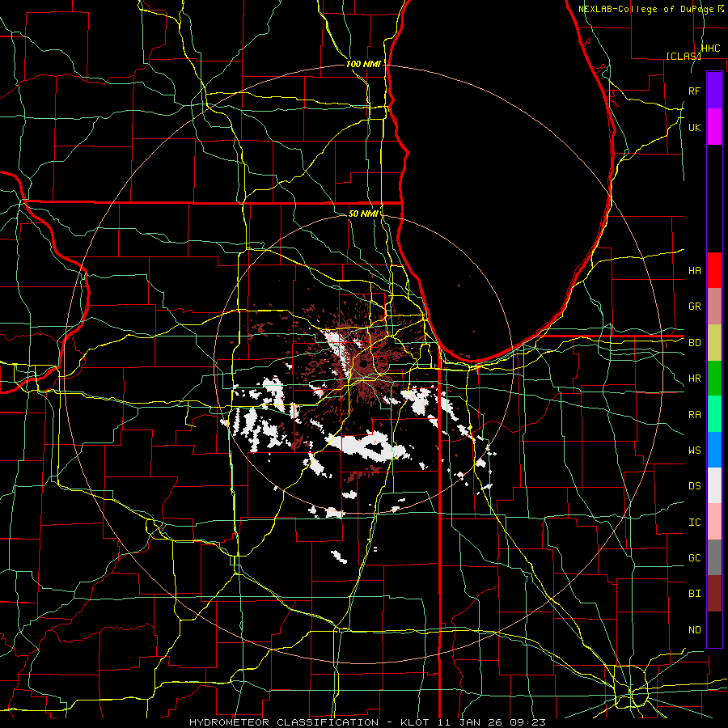The image size is (728, 728).
Task: Click the GR legend color swatch
Action: tap(714, 307)
